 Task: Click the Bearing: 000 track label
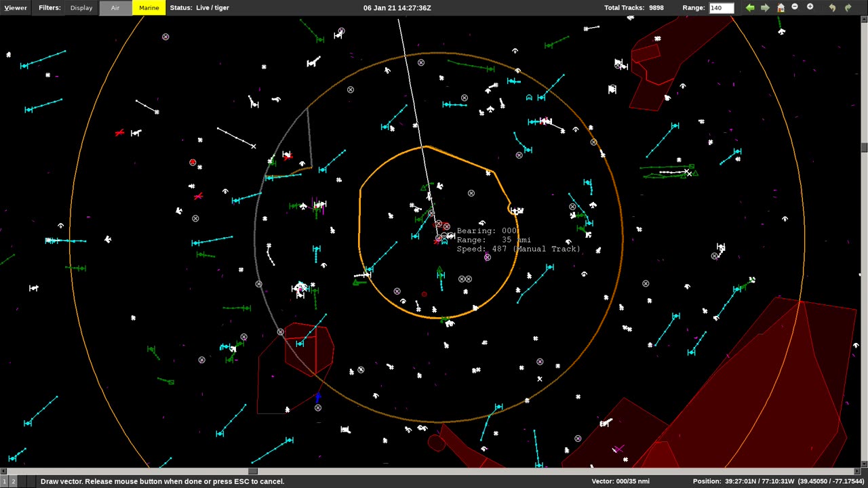(x=487, y=231)
